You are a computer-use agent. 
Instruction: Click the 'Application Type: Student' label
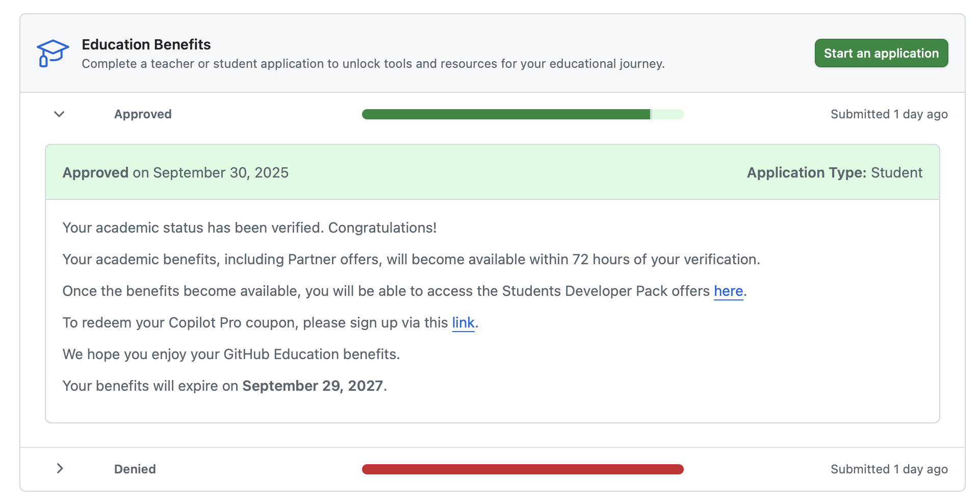(834, 173)
